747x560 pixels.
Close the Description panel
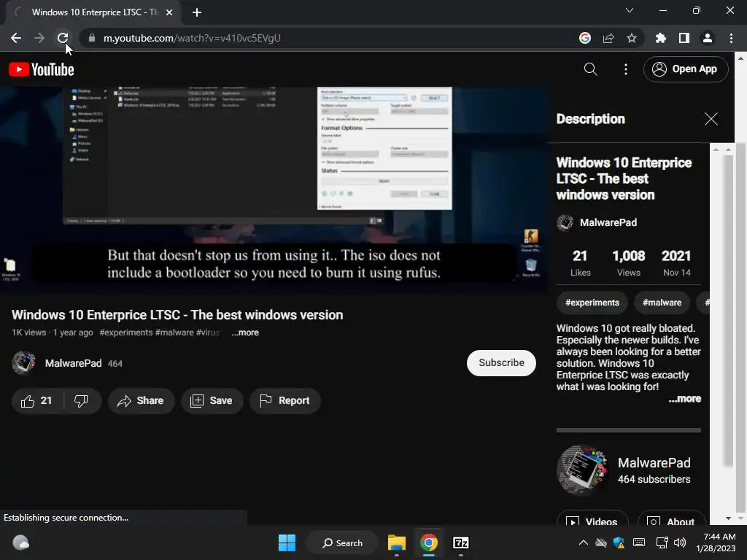click(x=711, y=119)
